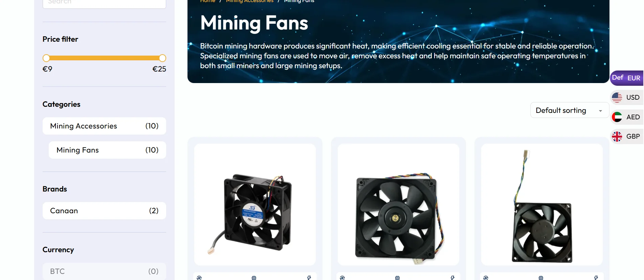Click the chip icon on first fan card

point(254,278)
